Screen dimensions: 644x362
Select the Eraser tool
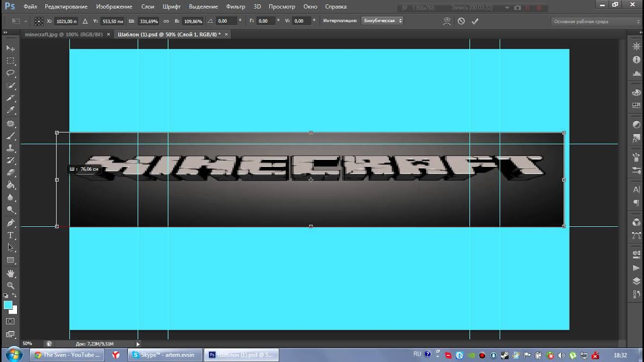[x=10, y=173]
